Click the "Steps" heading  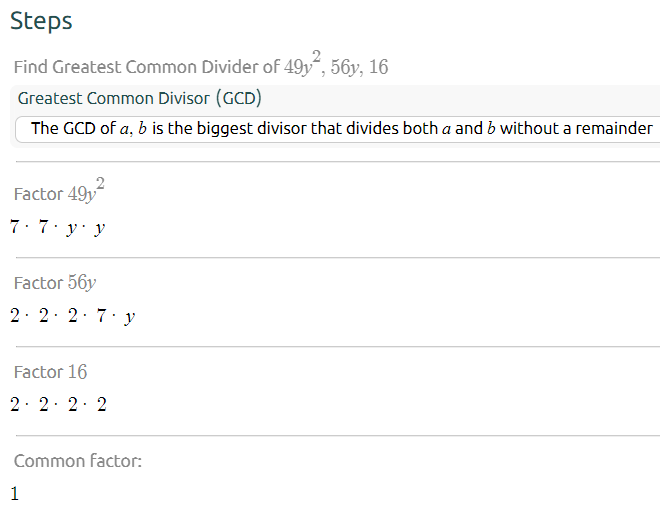point(41,21)
